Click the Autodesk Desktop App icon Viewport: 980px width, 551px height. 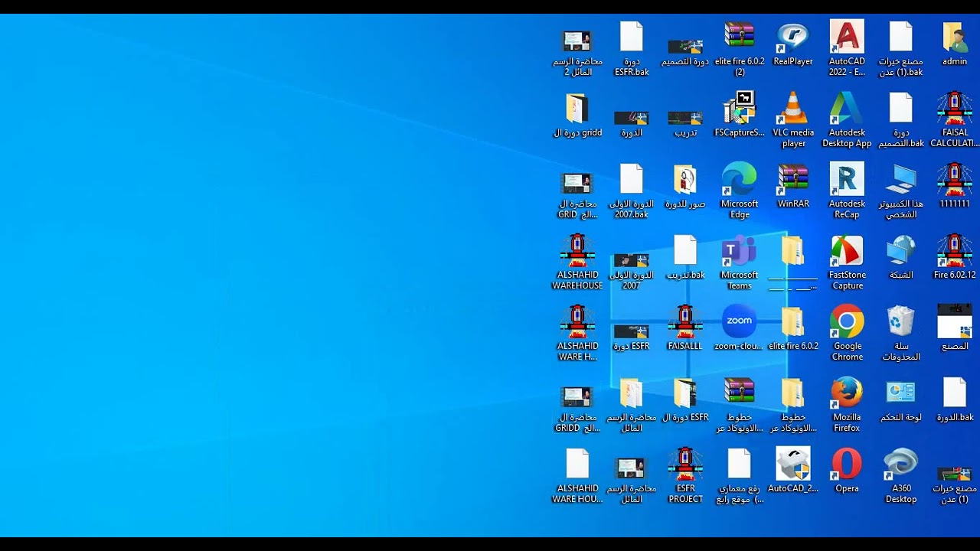[847, 120]
